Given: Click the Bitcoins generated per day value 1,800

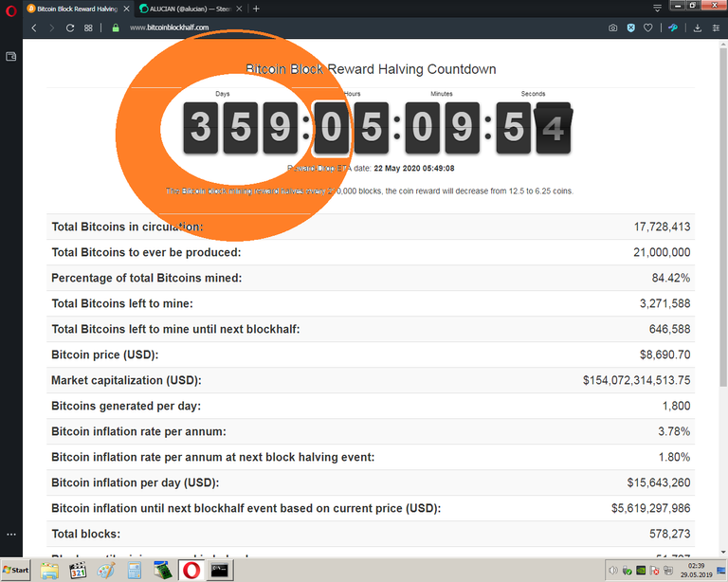Looking at the screenshot, I should 677,406.
